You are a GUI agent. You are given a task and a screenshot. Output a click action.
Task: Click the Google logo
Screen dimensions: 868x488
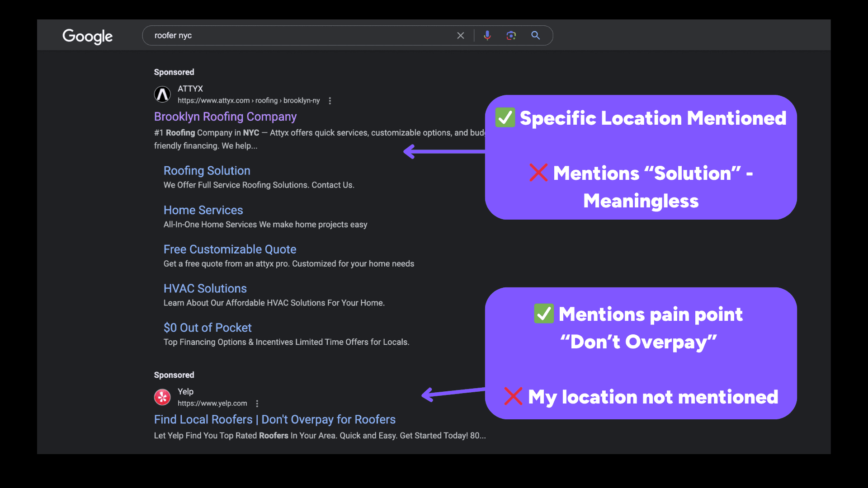pyautogui.click(x=87, y=36)
